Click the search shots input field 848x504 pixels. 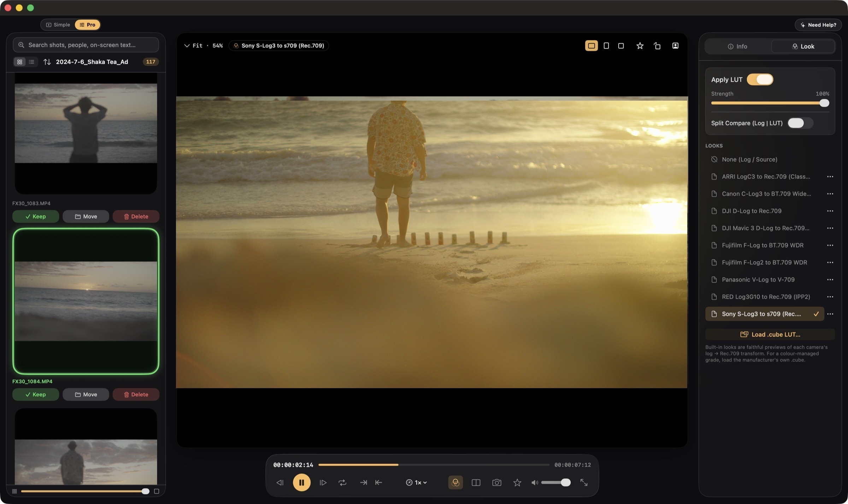[x=86, y=45]
